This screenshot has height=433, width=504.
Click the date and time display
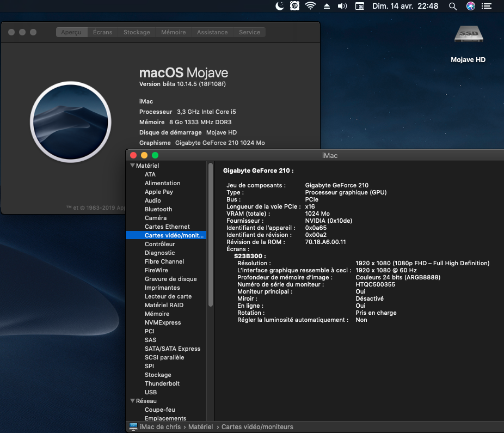tap(404, 6)
